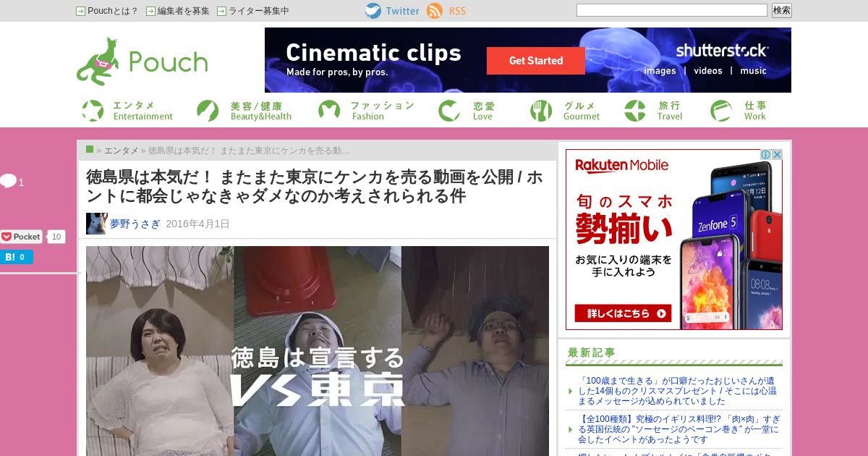The image size is (868, 456).
Task: Select the Beauty&Health leaf icon
Action: point(208,111)
